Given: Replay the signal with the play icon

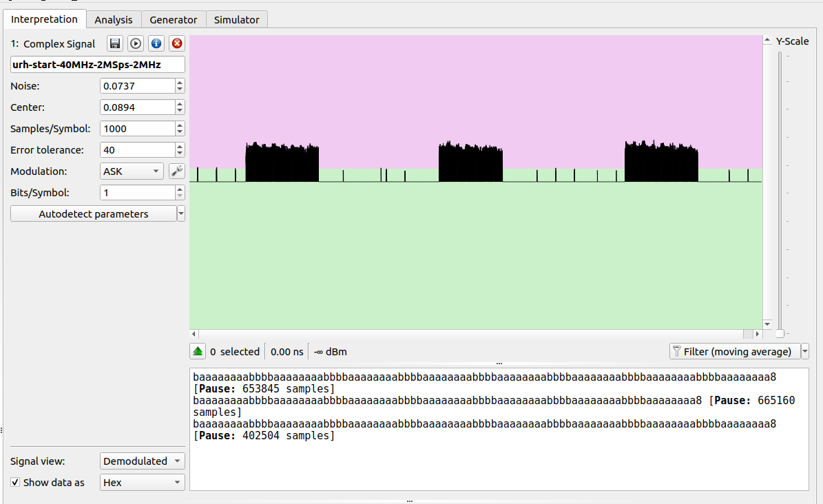Looking at the screenshot, I should 136,43.
